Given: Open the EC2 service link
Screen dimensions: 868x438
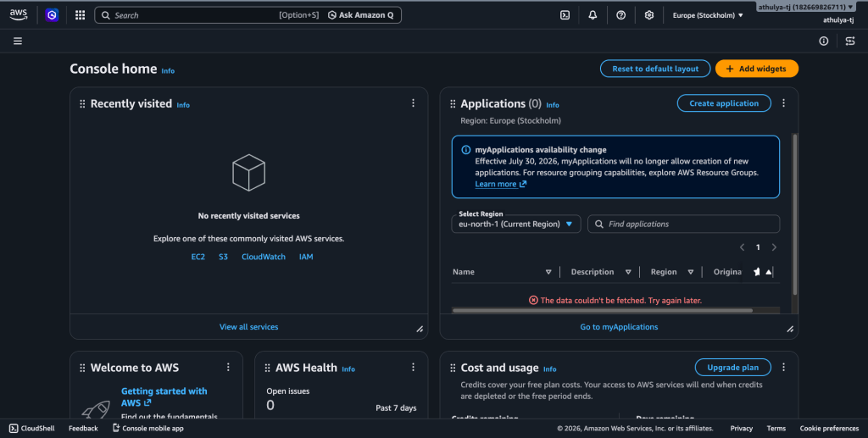Looking at the screenshot, I should [x=198, y=257].
